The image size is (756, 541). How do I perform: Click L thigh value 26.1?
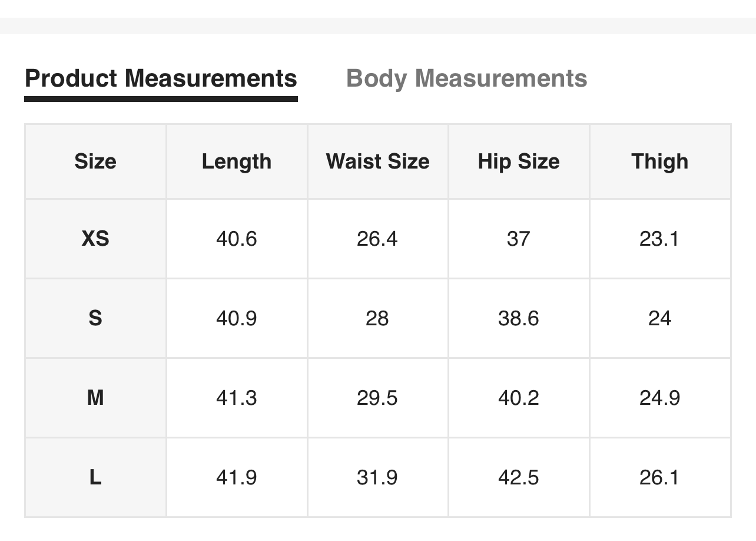pyautogui.click(x=659, y=477)
